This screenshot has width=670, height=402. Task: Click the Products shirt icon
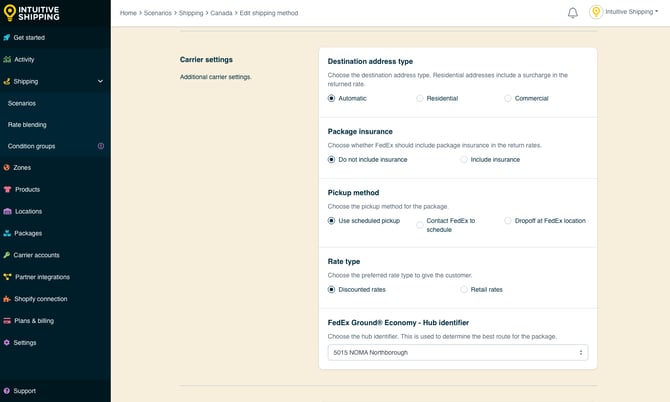pyautogui.click(x=7, y=189)
